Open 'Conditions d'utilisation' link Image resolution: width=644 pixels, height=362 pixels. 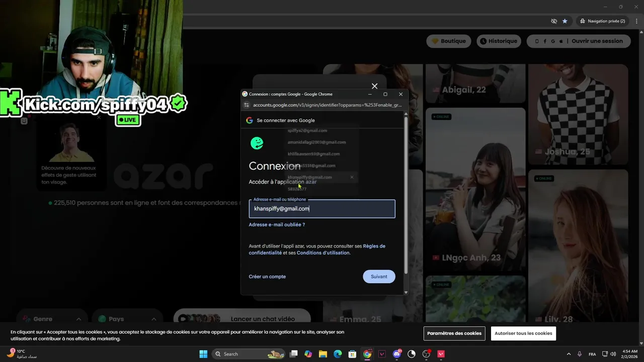323,253
